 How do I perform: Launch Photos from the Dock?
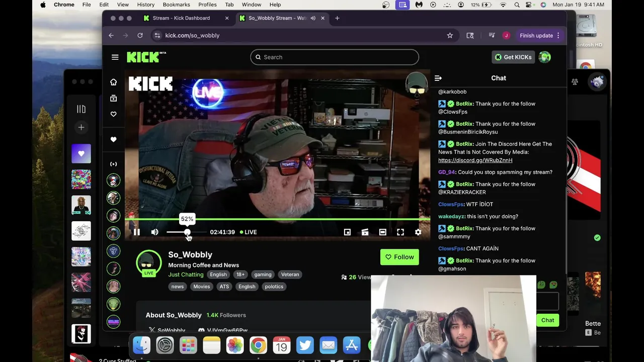coord(235,345)
